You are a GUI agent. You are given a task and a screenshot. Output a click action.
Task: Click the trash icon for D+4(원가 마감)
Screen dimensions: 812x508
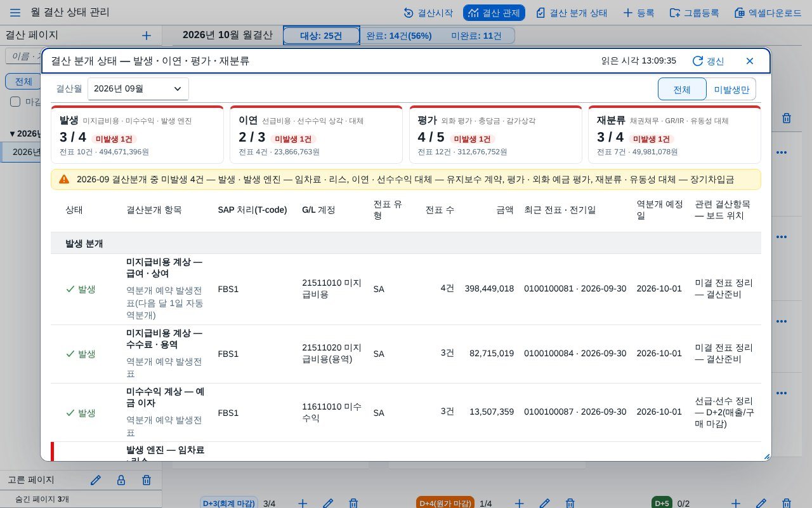pos(570,504)
